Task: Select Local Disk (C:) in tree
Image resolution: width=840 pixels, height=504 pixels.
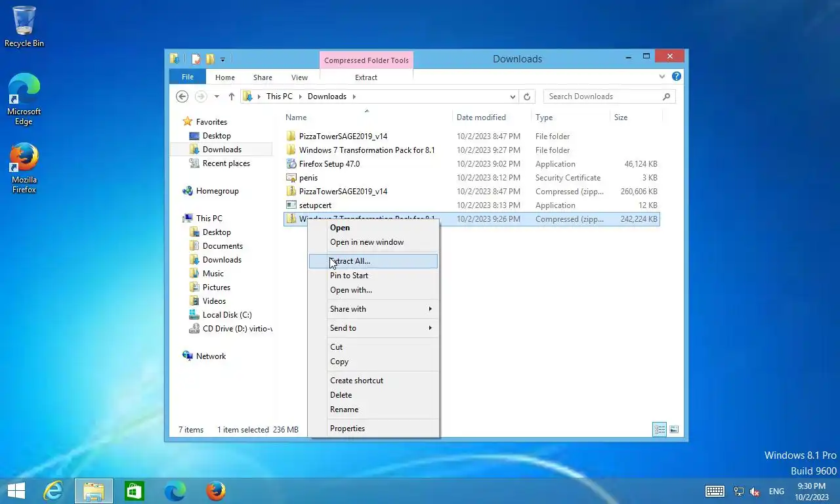Action: pyautogui.click(x=227, y=315)
